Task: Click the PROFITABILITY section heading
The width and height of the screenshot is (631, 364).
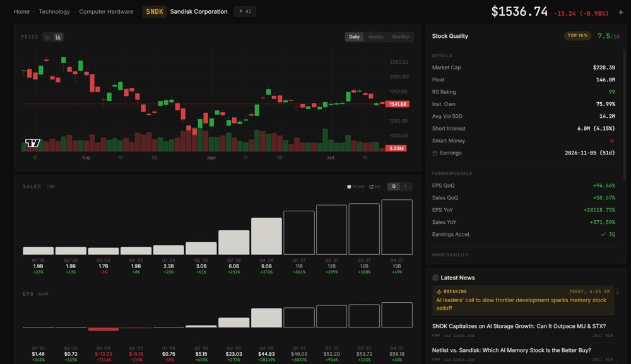Action: pos(451,255)
